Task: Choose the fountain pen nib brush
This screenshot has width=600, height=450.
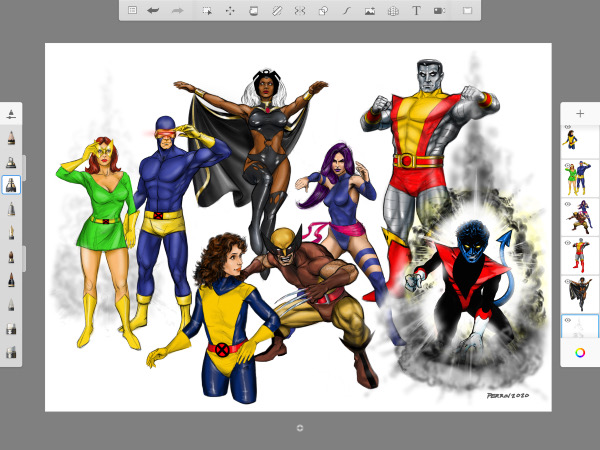Action: [11, 233]
